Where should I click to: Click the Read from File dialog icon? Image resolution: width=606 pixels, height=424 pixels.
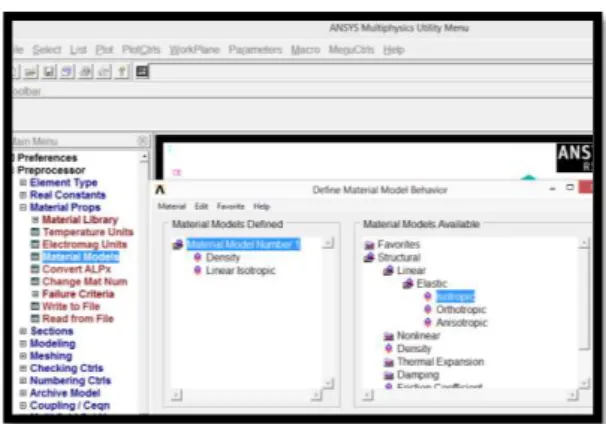35,318
